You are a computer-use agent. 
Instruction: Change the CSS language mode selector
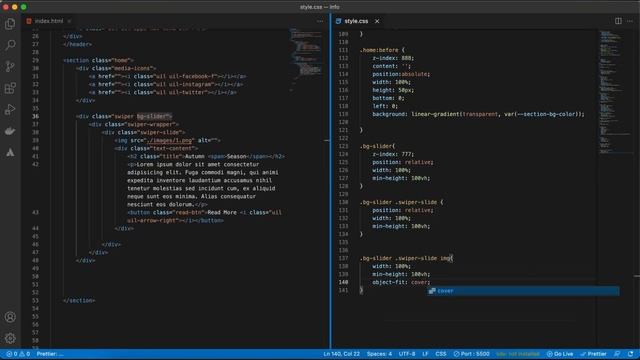click(x=441, y=354)
